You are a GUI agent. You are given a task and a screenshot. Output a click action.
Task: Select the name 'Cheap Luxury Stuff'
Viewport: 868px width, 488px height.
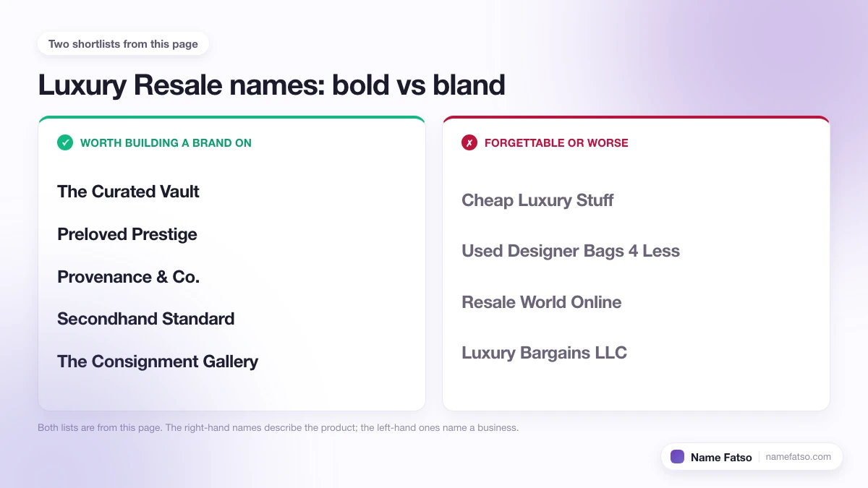tap(537, 200)
